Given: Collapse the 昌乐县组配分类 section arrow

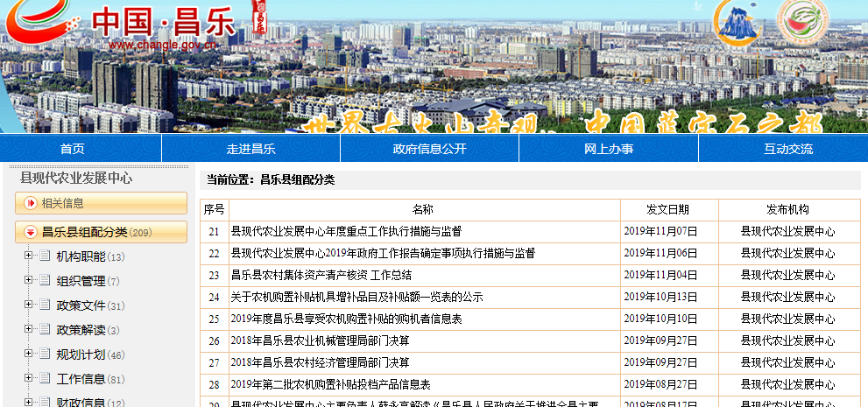Looking at the screenshot, I should [31, 233].
